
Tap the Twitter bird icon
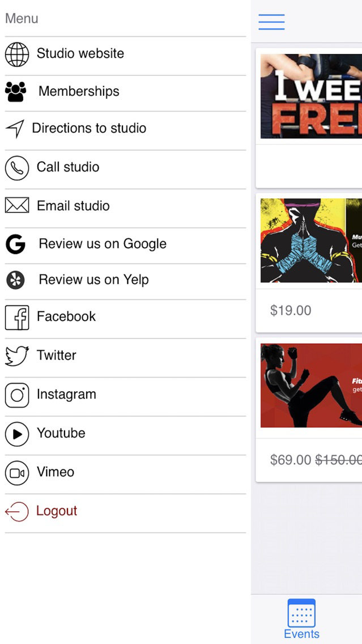(x=17, y=355)
